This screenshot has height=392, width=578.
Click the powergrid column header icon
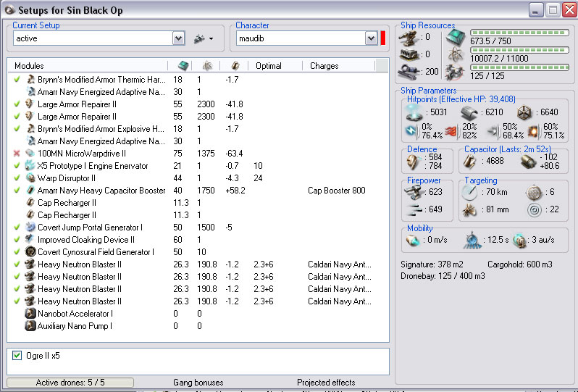coord(206,65)
